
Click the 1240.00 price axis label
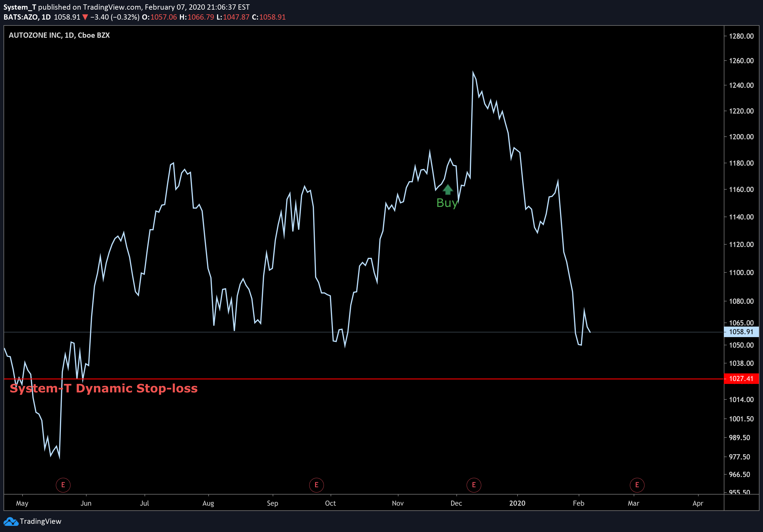tap(741, 85)
